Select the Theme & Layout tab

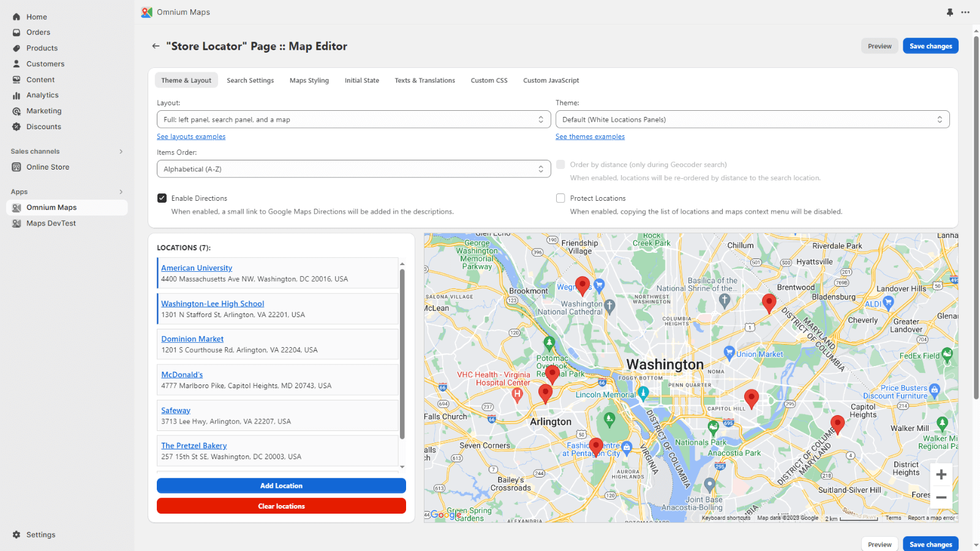pos(186,80)
